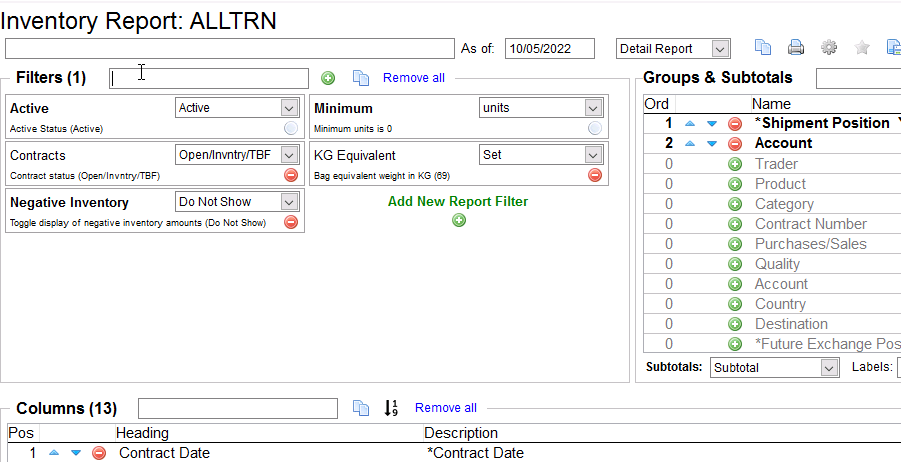Select the gray Account row in Groups
This screenshot has width=901, height=462.
click(772, 284)
